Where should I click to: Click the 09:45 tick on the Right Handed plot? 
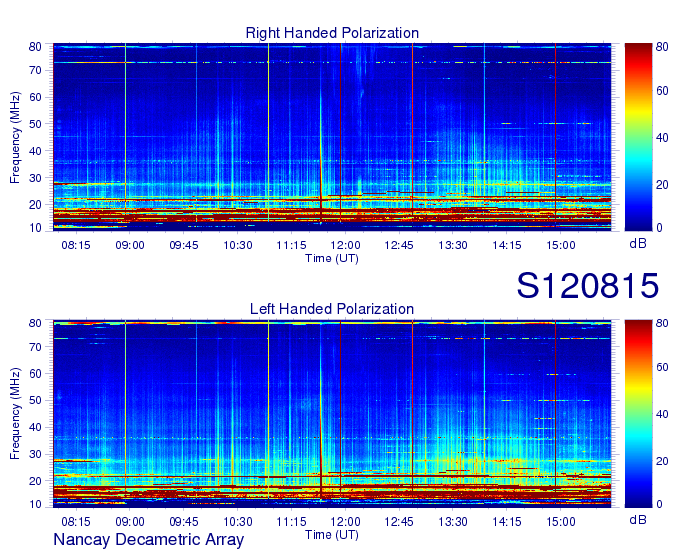tap(184, 245)
